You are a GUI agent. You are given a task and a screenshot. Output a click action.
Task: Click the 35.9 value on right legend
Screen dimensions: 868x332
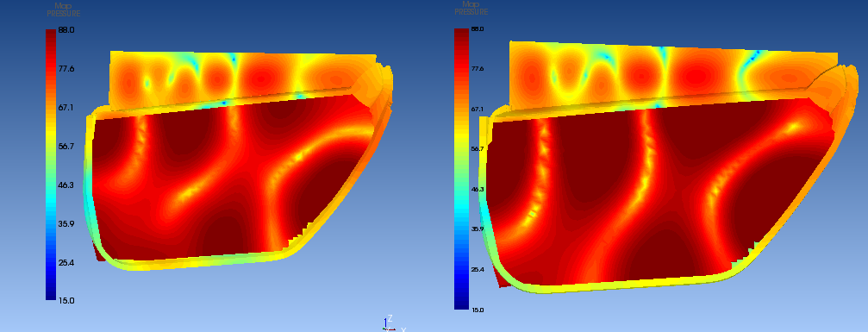[477, 229]
